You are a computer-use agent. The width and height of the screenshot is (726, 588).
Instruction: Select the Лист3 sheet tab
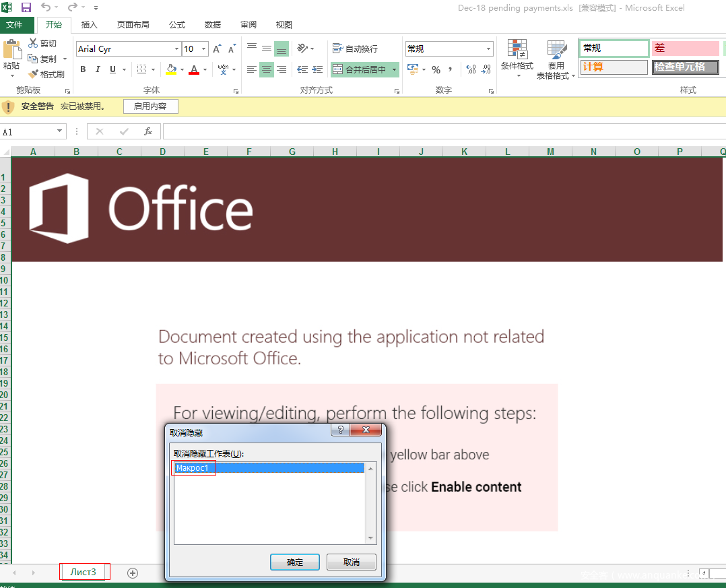pyautogui.click(x=84, y=573)
